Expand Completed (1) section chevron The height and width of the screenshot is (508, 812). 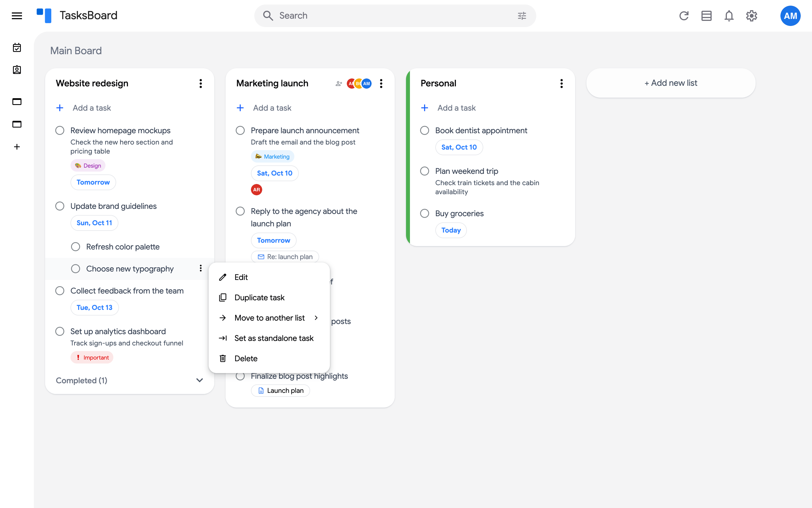click(200, 380)
